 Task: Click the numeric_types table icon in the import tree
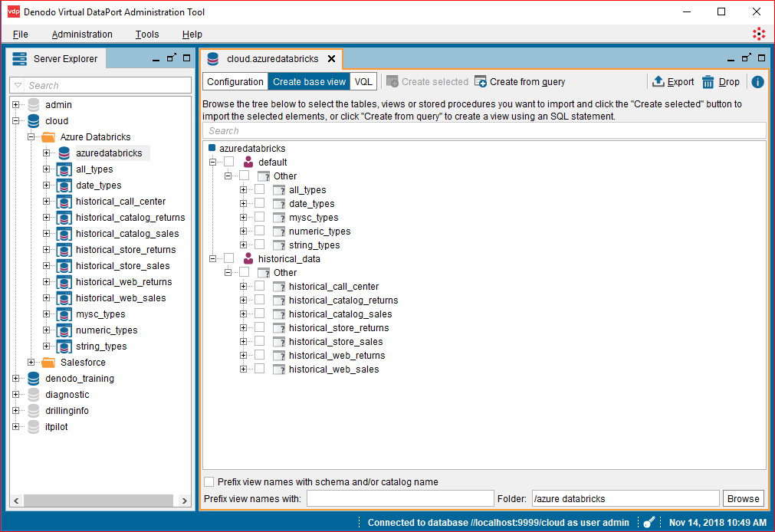pyautogui.click(x=279, y=232)
